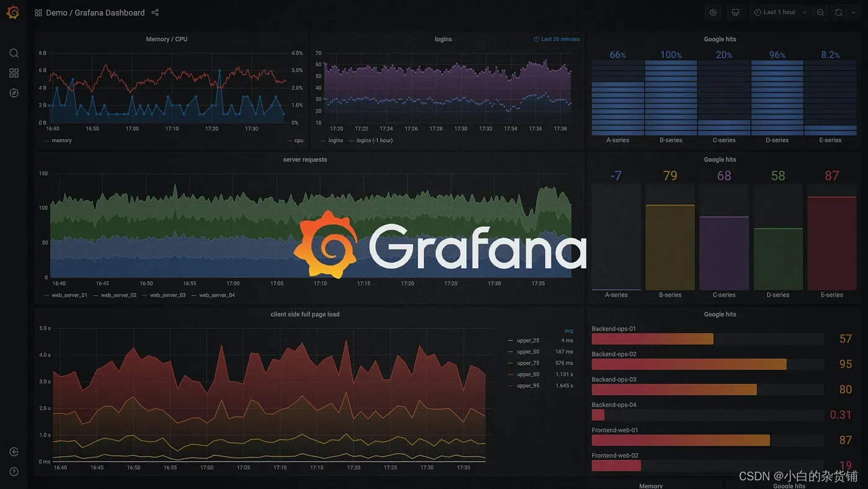
Task: Click the 187 ms avg value for upper_50
Action: coord(564,352)
